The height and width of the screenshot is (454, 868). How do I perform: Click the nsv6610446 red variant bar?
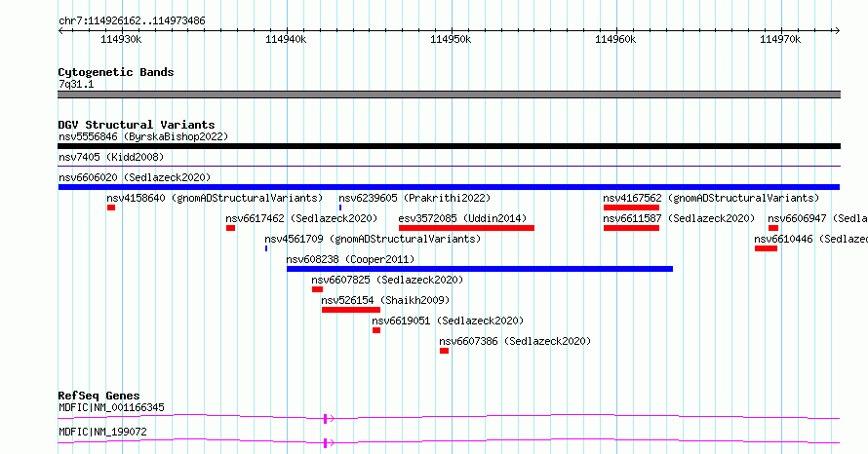(x=767, y=248)
